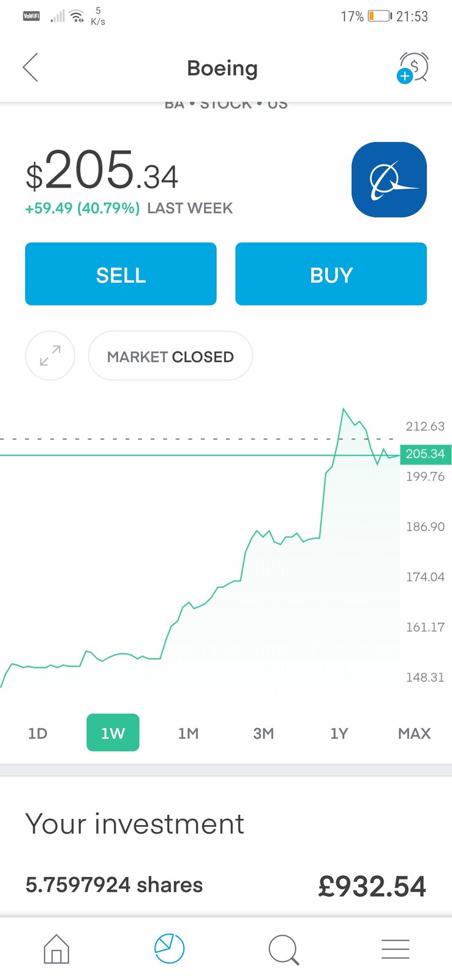Open the hamburger menu icon

[x=395, y=949]
